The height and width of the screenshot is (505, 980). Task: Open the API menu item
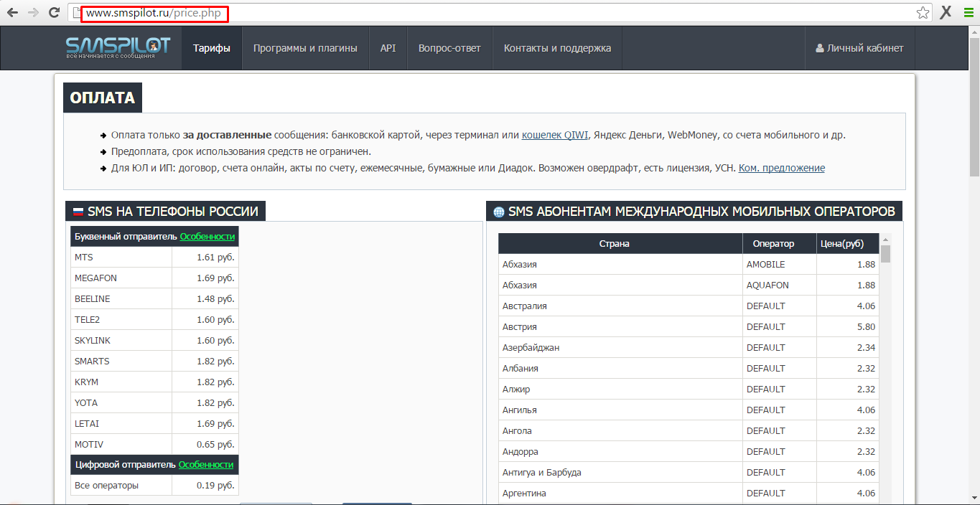tap(388, 48)
